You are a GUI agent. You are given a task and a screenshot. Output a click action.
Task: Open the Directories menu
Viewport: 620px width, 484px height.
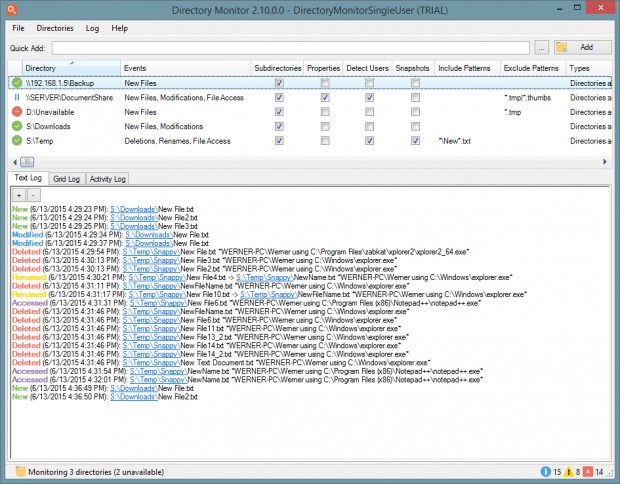(x=55, y=28)
